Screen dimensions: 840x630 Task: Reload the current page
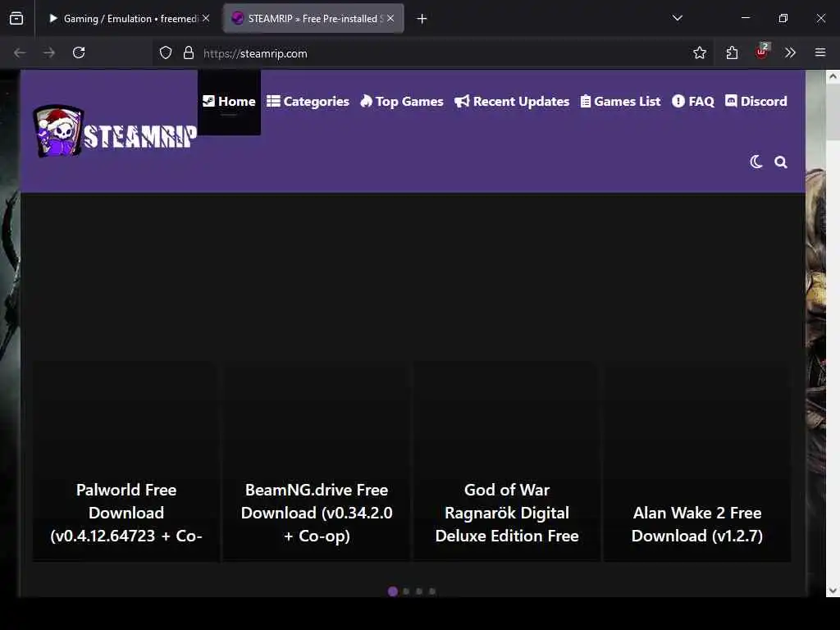79,52
